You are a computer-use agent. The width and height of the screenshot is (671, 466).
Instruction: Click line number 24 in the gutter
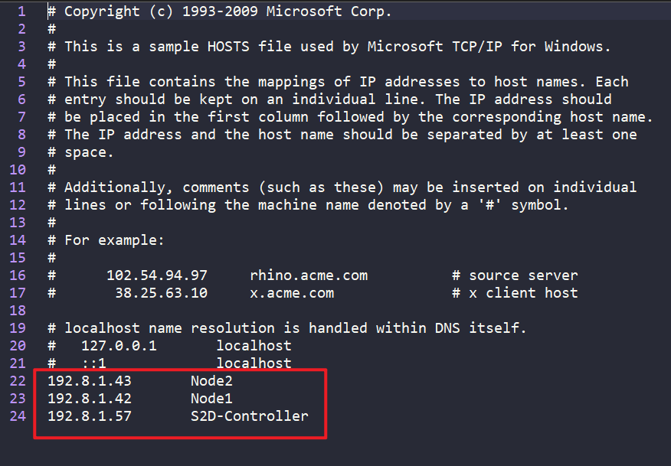[18, 416]
